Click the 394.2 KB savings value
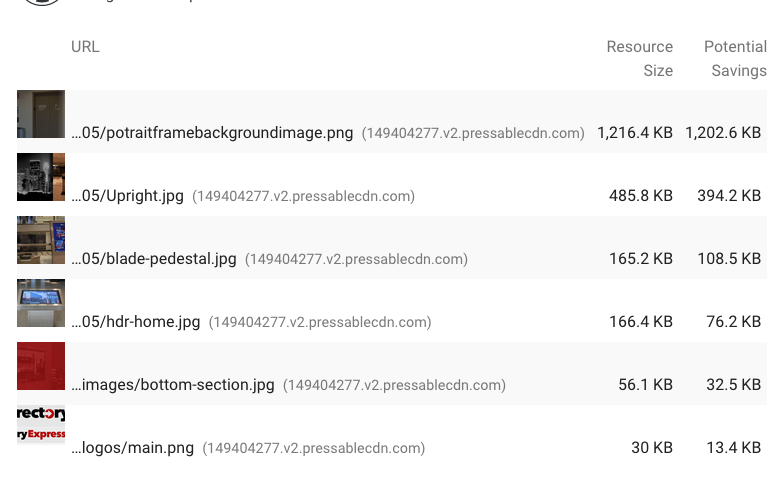 [729, 196]
